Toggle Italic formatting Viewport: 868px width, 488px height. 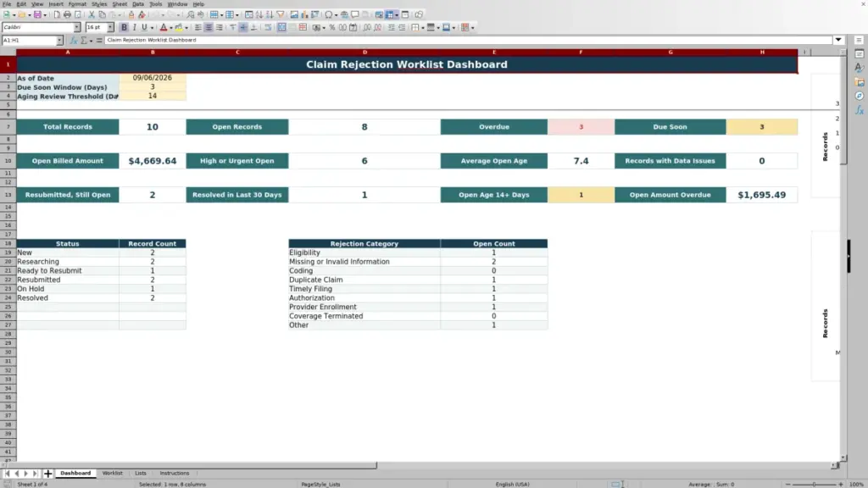click(x=134, y=28)
